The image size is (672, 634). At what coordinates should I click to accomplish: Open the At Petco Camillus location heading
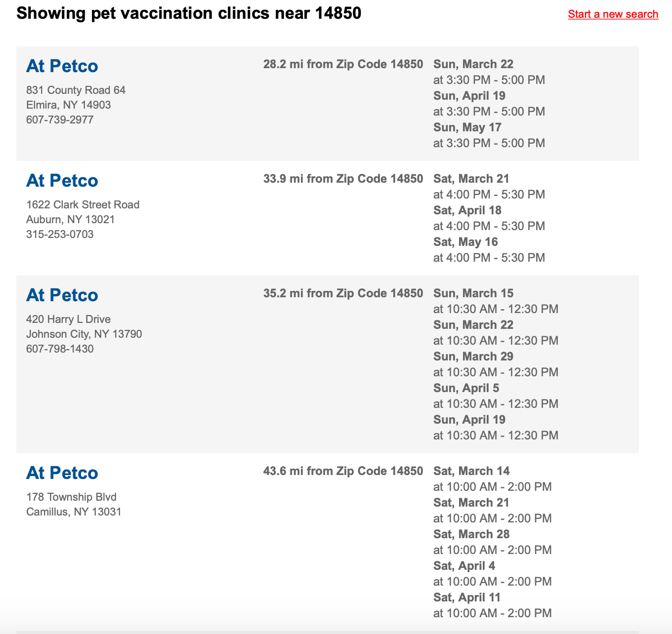coord(62,473)
